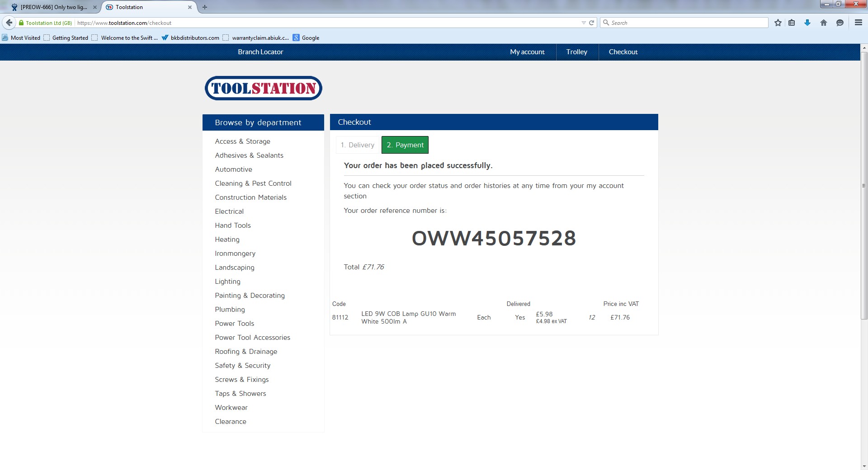
Task: Open Screws & Fixings department
Action: tap(242, 380)
